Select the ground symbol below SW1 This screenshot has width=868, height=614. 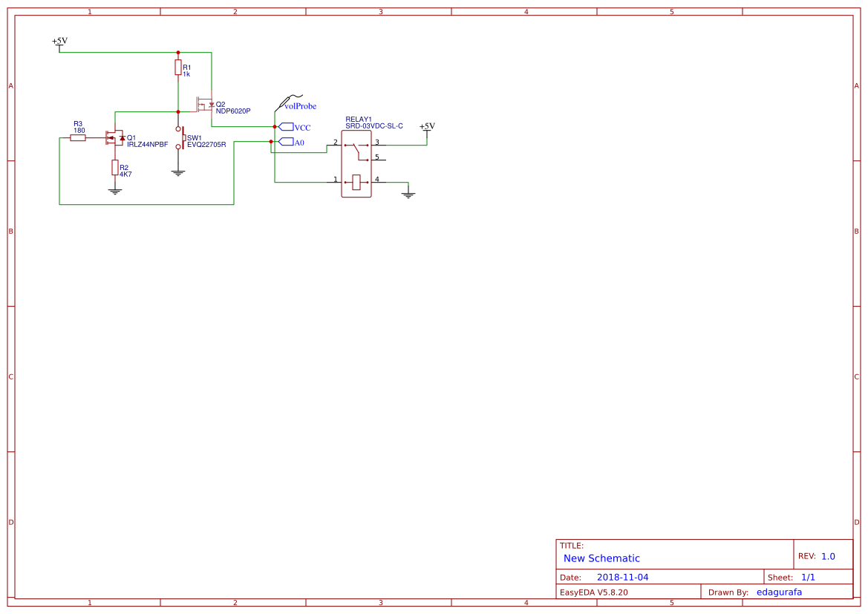coord(178,173)
